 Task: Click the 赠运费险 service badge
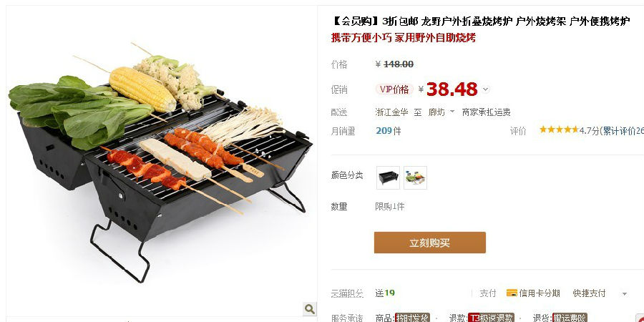(x=570, y=318)
